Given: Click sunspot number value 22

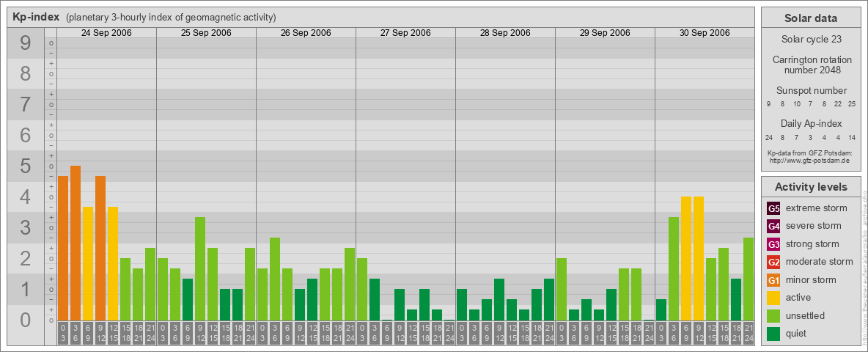Looking at the screenshot, I should click(x=838, y=104).
